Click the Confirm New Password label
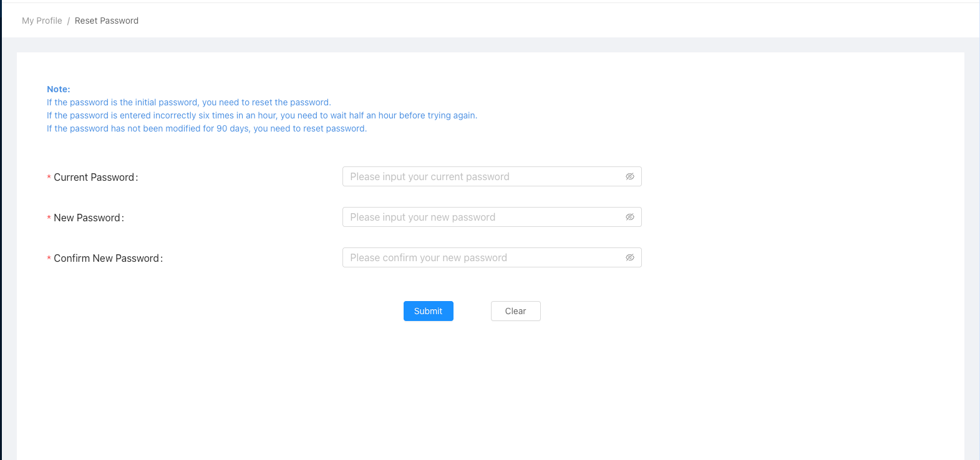 click(x=107, y=259)
